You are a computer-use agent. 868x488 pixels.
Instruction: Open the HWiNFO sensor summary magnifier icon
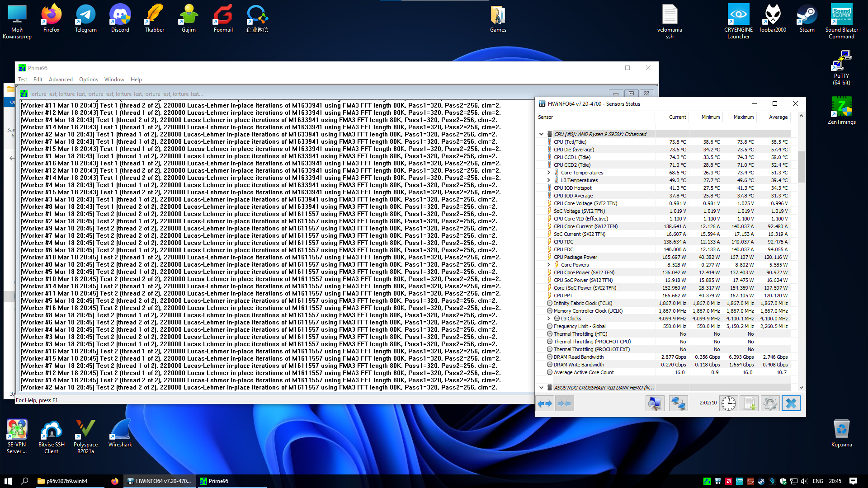(654, 404)
